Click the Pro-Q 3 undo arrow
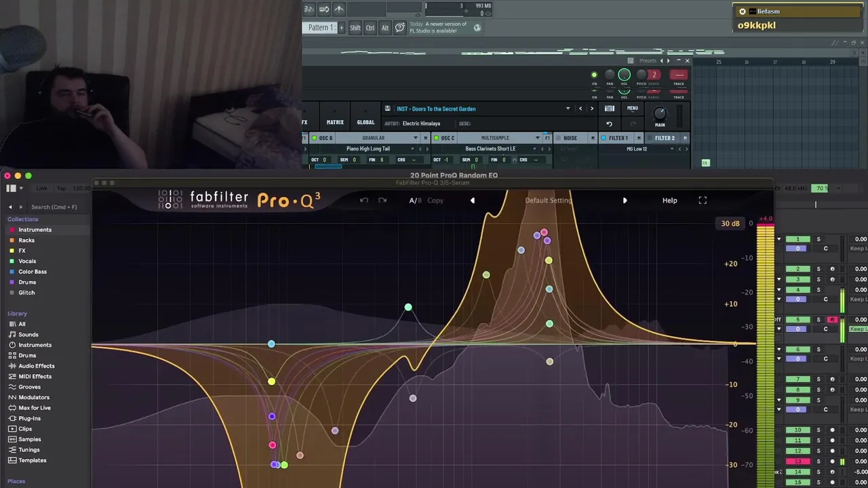 (x=364, y=201)
